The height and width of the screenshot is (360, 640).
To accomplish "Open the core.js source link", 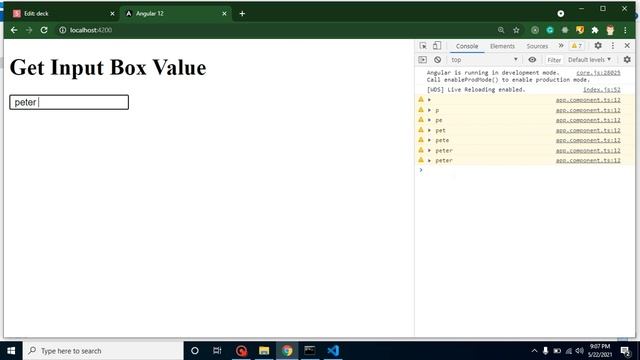I will [x=598, y=73].
